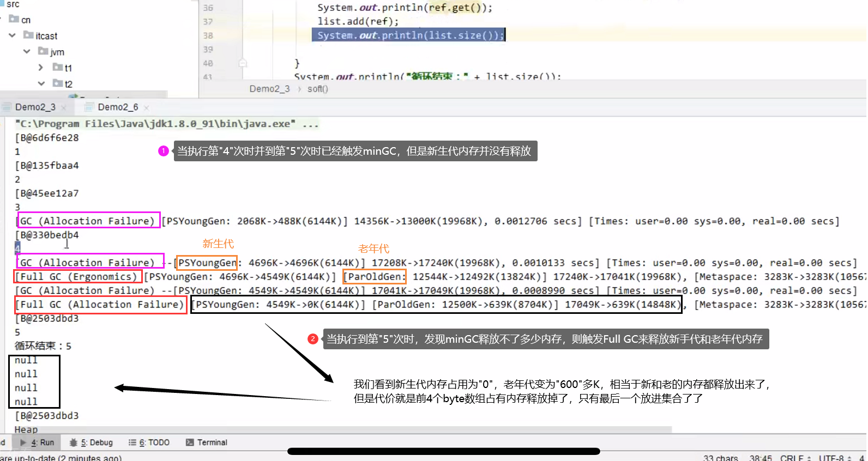Collapse the itcast package in project tree
Image resolution: width=868 pixels, height=461 pixels.
[x=12, y=35]
